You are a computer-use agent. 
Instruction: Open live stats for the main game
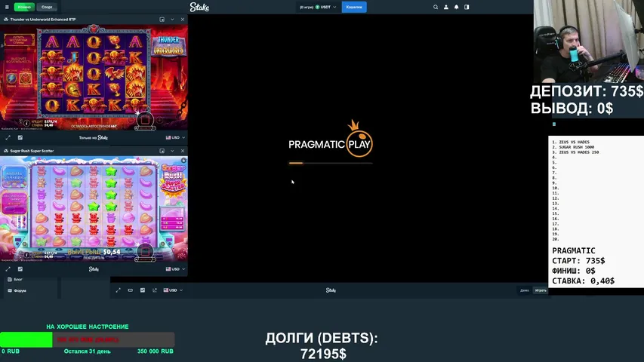pyautogui.click(x=143, y=290)
